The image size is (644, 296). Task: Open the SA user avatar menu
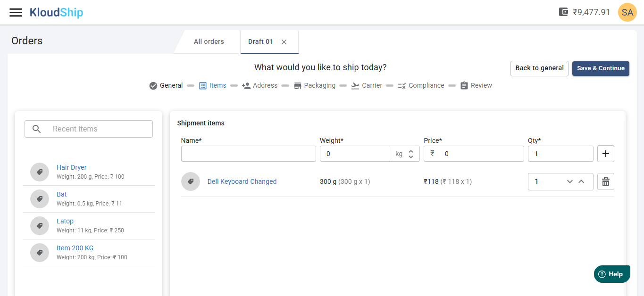tap(627, 13)
